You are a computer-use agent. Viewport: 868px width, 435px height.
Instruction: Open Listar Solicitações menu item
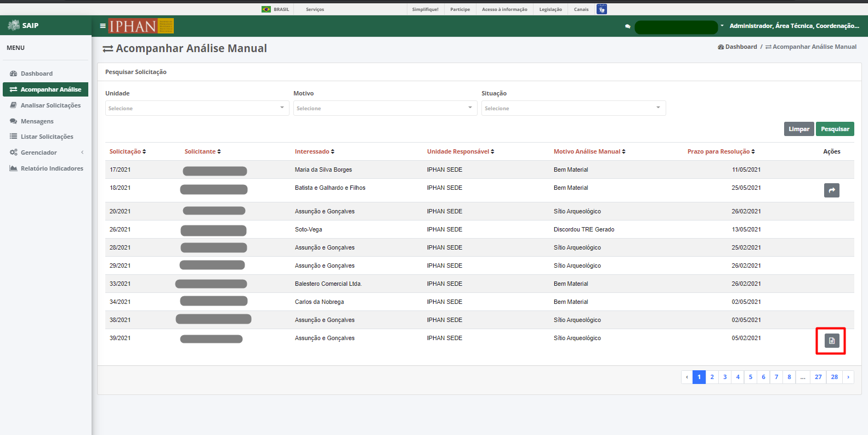click(x=46, y=137)
